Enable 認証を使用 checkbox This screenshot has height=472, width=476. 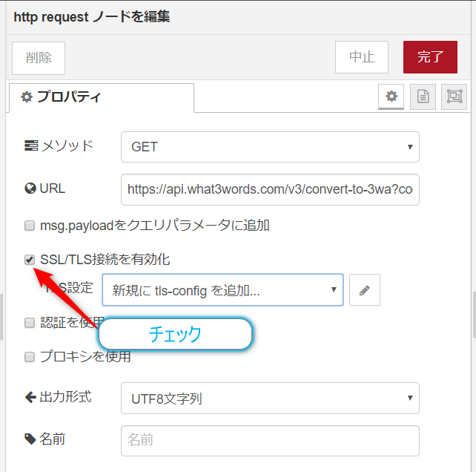[x=30, y=323]
